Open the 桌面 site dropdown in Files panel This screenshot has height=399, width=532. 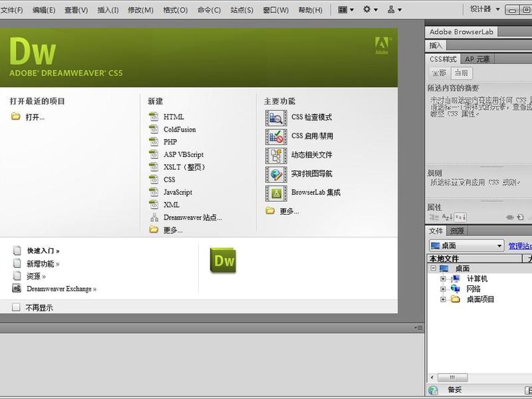pos(466,245)
